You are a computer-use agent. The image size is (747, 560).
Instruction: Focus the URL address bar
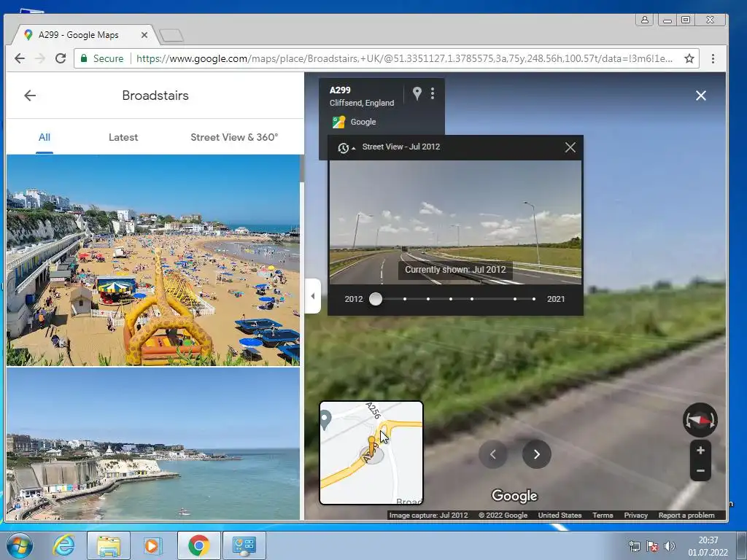point(404,58)
